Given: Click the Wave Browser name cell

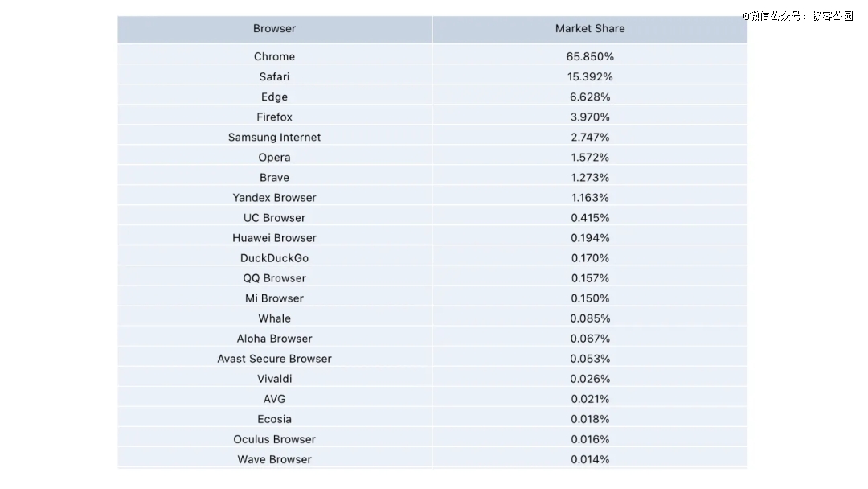Looking at the screenshot, I should click(x=274, y=458).
